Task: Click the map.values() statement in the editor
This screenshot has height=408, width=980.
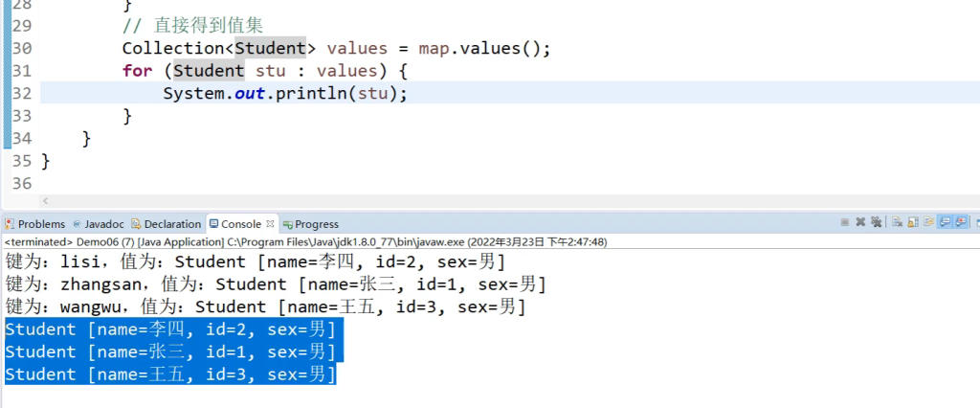Action: point(484,49)
